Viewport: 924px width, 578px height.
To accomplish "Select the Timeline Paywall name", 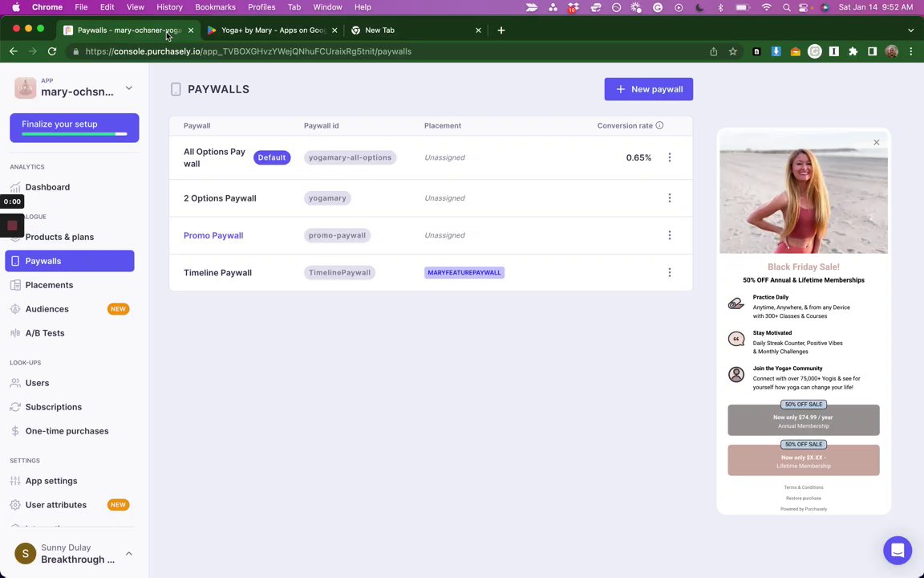I will click(217, 272).
